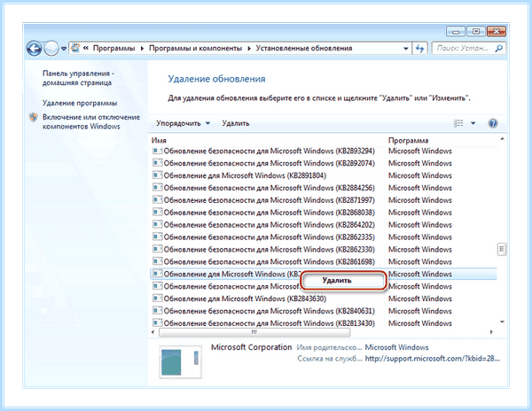Click the Microsoft Corporation publisher text
This screenshot has width=532, height=411.
[251, 347]
